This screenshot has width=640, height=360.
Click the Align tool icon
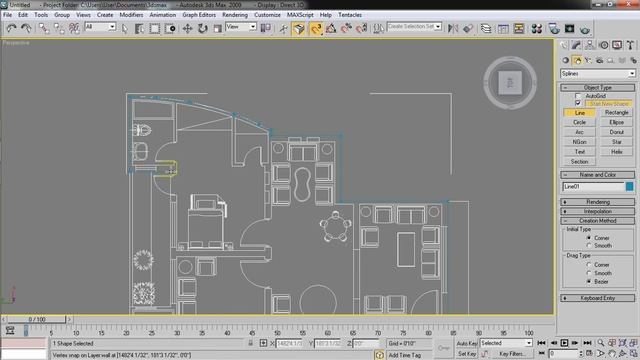(x=468, y=28)
